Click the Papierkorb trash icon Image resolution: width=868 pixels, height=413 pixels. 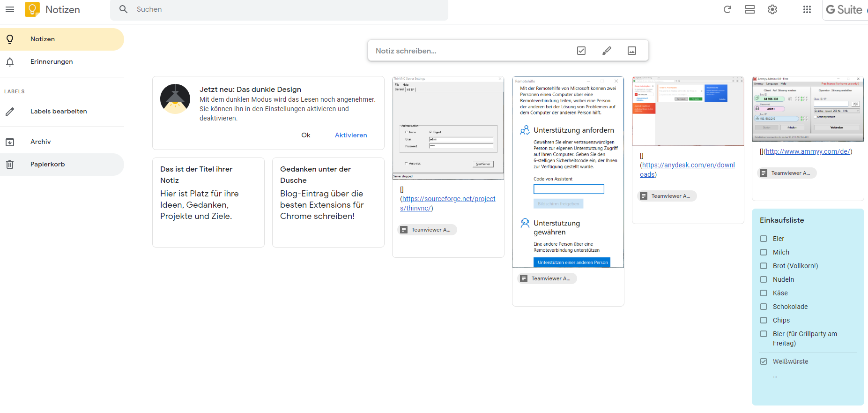pos(10,165)
